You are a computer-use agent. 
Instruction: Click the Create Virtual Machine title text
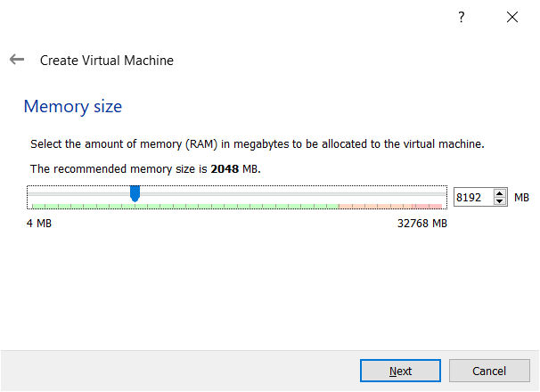click(x=107, y=61)
